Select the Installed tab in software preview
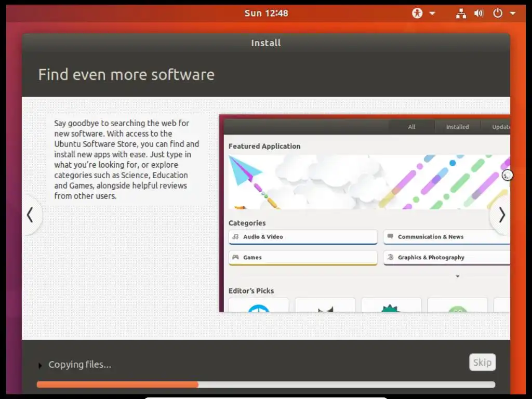Viewport: 532px width, 399px height. click(457, 127)
